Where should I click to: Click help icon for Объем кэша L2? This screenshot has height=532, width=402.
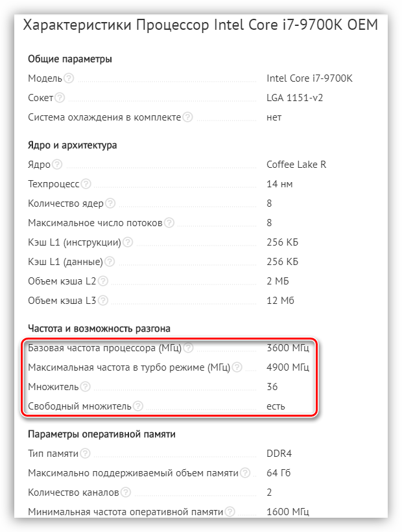pos(103,281)
